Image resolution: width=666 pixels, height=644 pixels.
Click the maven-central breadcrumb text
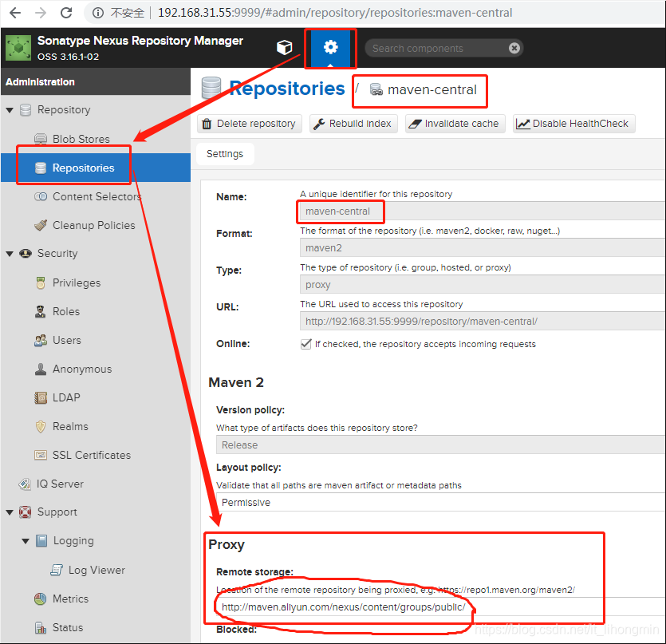click(432, 89)
